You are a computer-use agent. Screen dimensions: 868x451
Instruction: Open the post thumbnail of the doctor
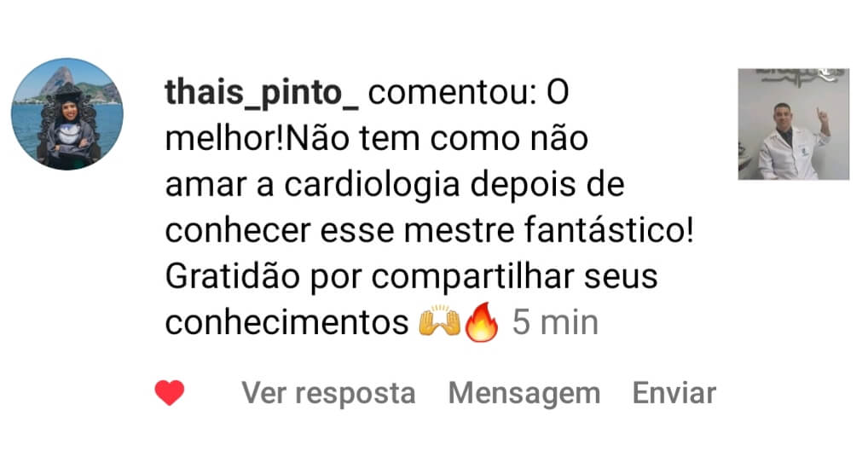point(793,124)
